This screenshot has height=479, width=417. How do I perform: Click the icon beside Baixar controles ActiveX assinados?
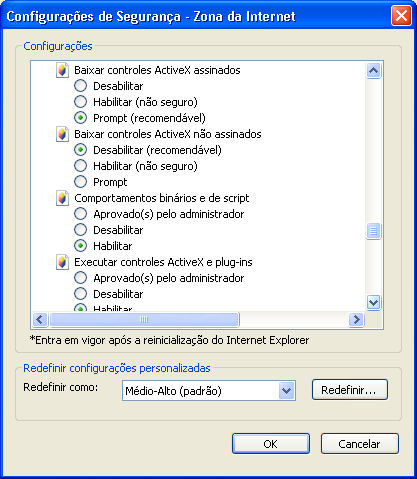(x=62, y=70)
